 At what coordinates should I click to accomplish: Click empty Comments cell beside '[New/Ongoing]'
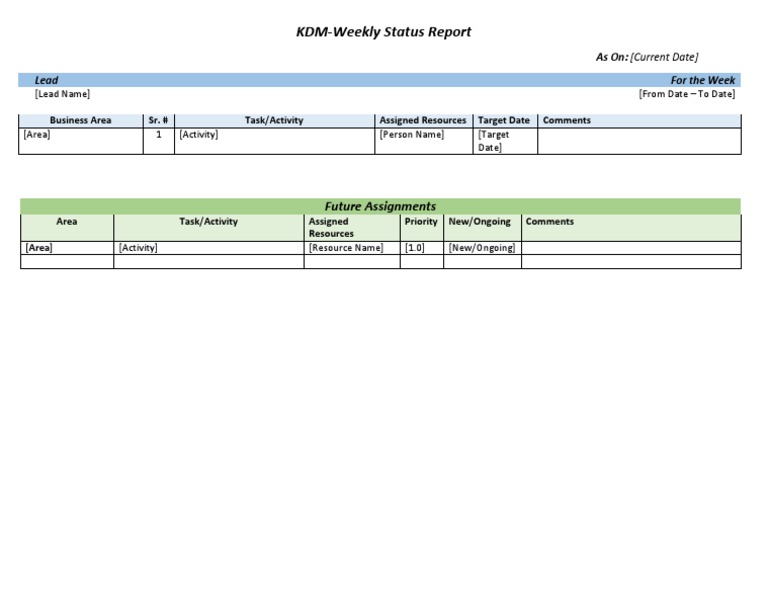tap(631, 248)
